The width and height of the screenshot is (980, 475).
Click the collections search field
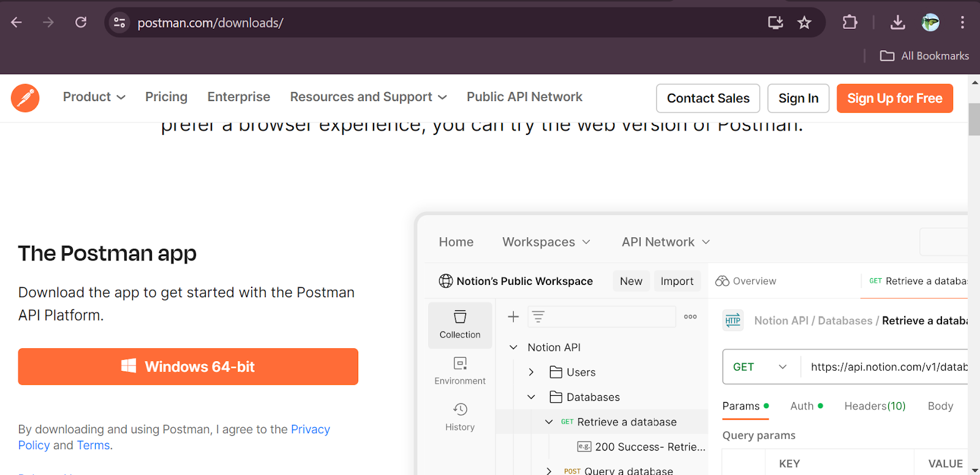coord(600,317)
